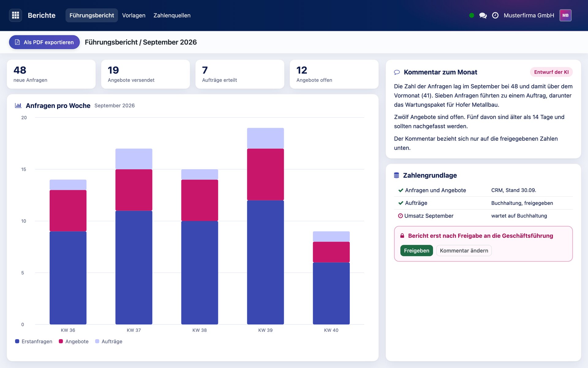The image size is (588, 368).
Task: Click the bar chart icon beside Anfragen pro Woche
Action: pos(18,105)
